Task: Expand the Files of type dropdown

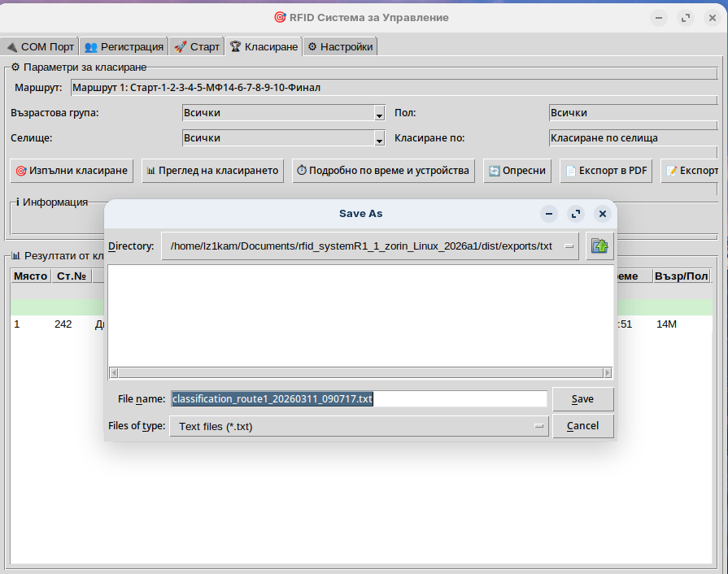Action: click(x=538, y=426)
